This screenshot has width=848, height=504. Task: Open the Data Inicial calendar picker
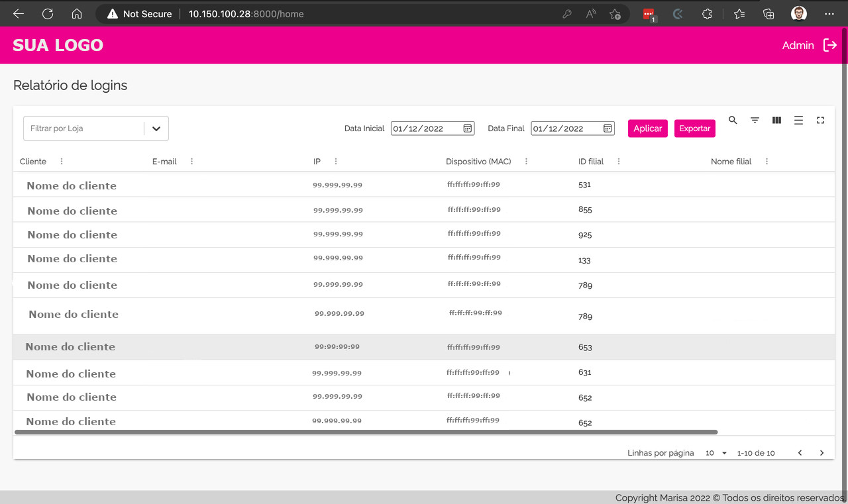tap(469, 128)
